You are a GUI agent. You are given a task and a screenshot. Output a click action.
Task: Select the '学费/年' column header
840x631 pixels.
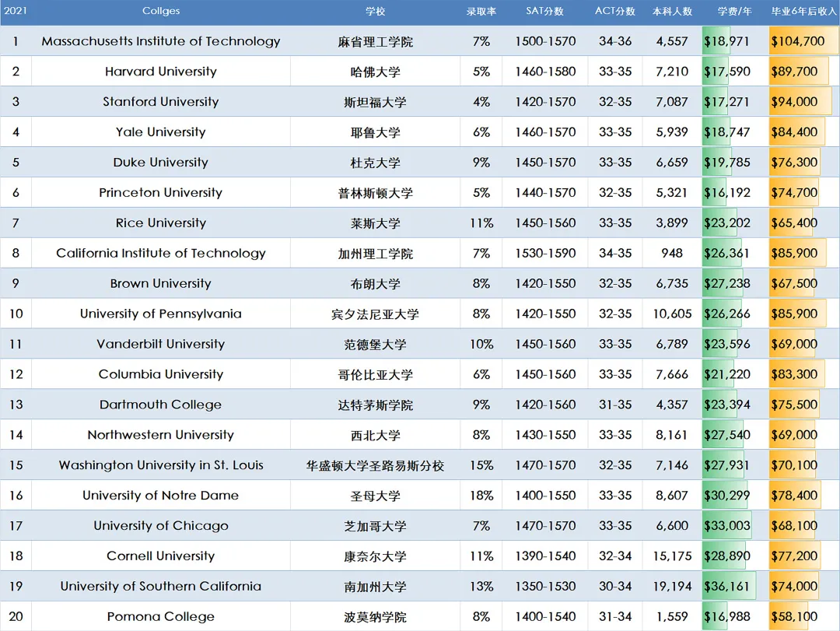734,11
